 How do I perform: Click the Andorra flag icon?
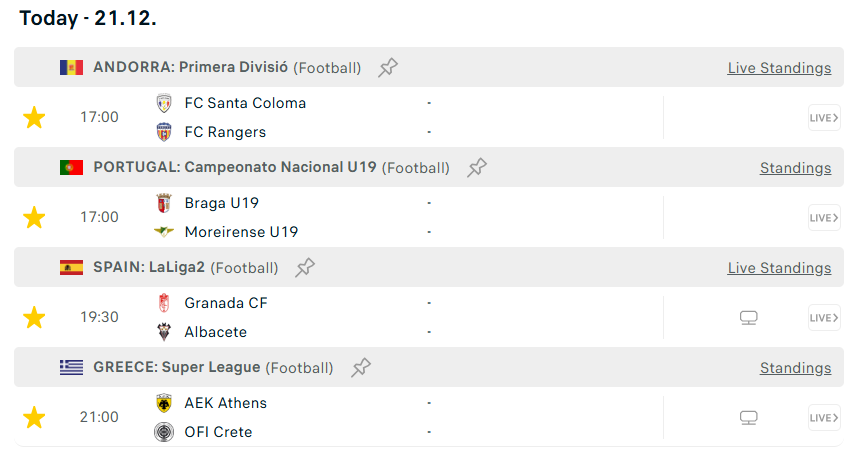point(71,68)
